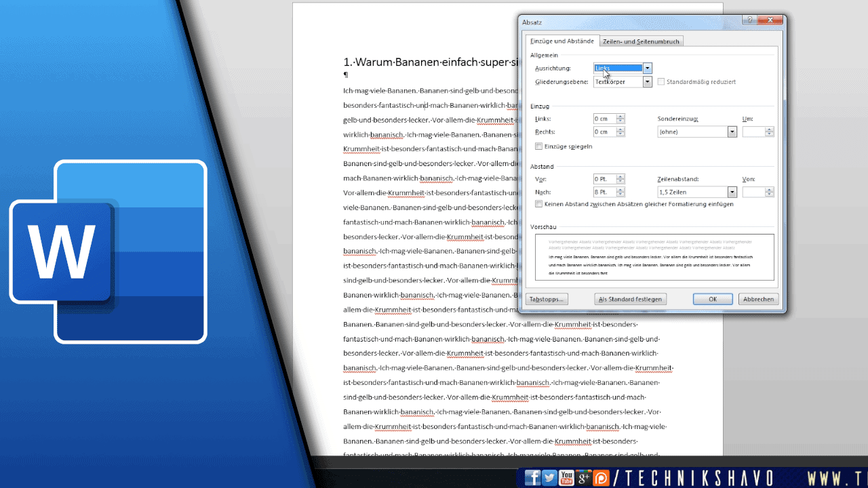868x488 pixels.
Task: Open the YouTube icon in the banner
Action: tap(566, 479)
